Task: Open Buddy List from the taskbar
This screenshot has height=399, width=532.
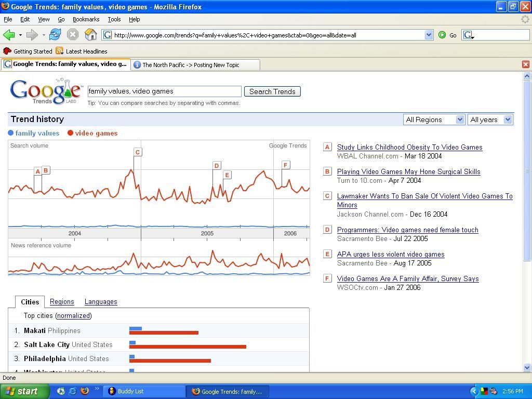Action: (144, 391)
